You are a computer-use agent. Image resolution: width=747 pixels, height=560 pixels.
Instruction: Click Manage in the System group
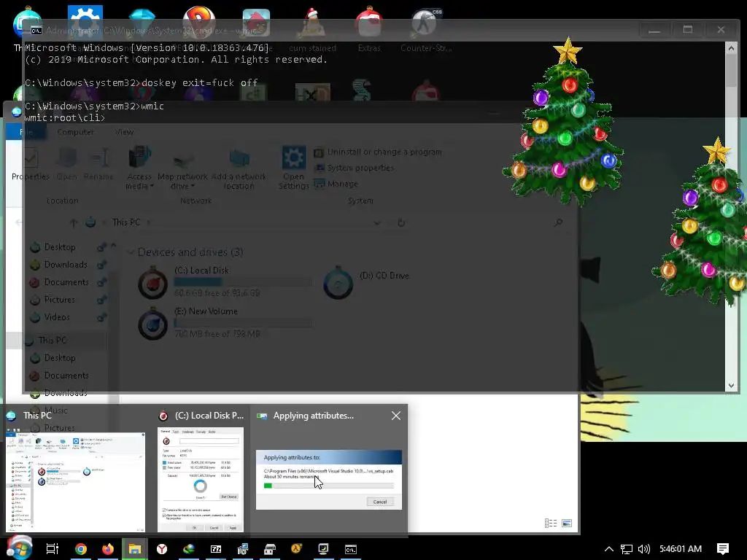click(336, 184)
